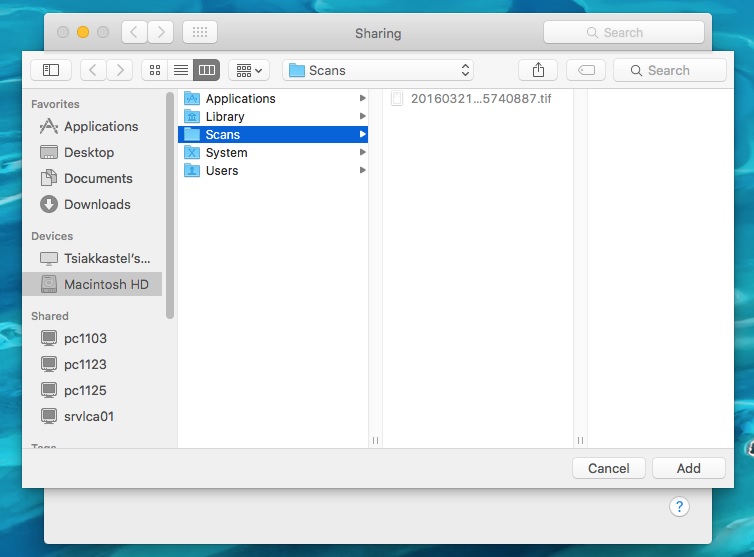Expand Applications folder via its arrow

pos(363,98)
